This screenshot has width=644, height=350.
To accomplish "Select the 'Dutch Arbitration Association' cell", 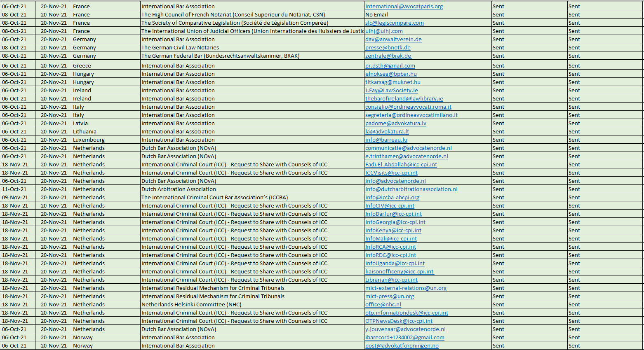I will 252,189.
